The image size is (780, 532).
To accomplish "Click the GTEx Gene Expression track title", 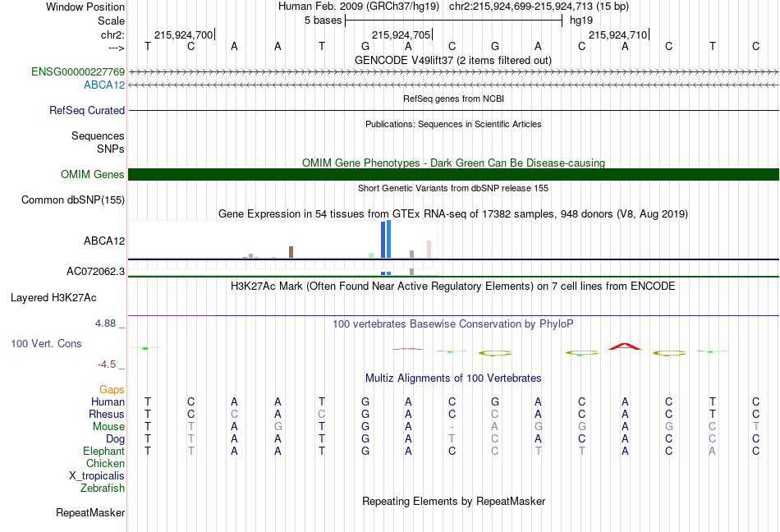I will 453,213.
